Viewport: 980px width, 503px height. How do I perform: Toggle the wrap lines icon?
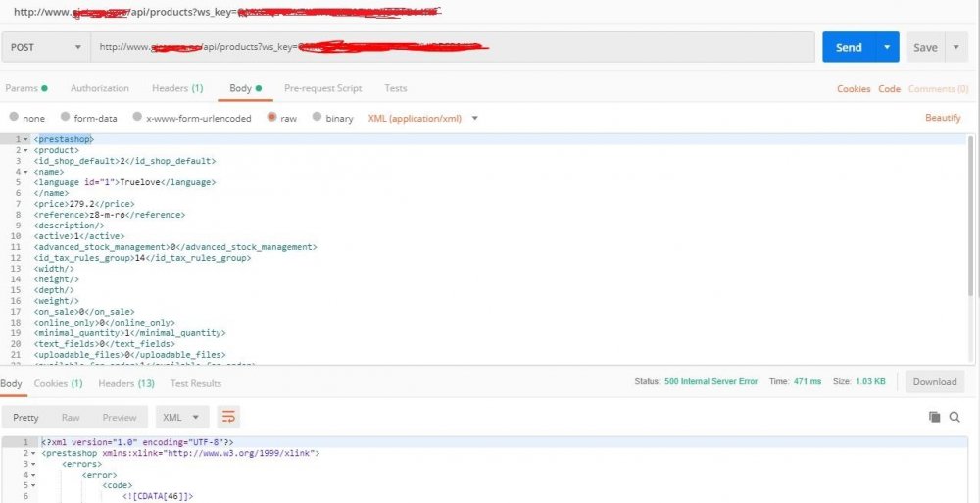(x=228, y=418)
